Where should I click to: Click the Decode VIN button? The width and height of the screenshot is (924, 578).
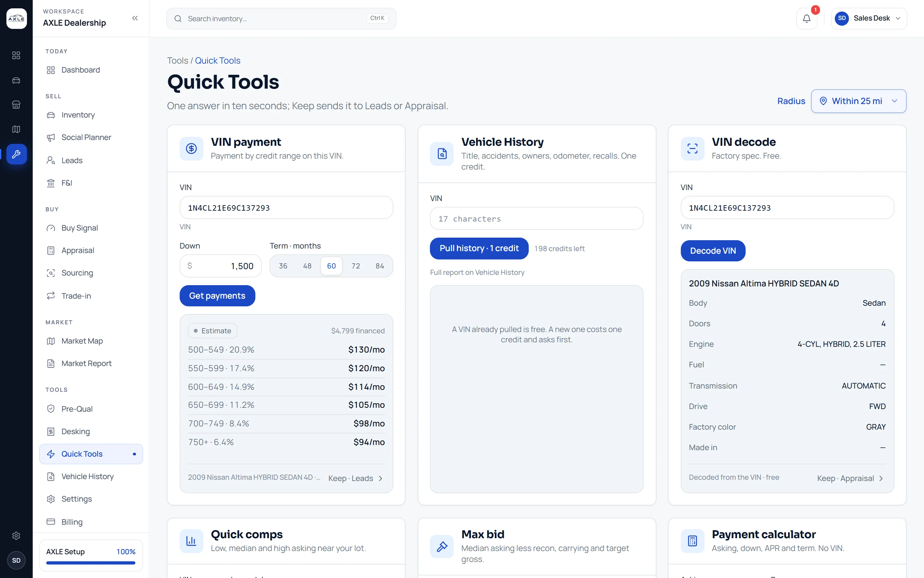point(713,251)
